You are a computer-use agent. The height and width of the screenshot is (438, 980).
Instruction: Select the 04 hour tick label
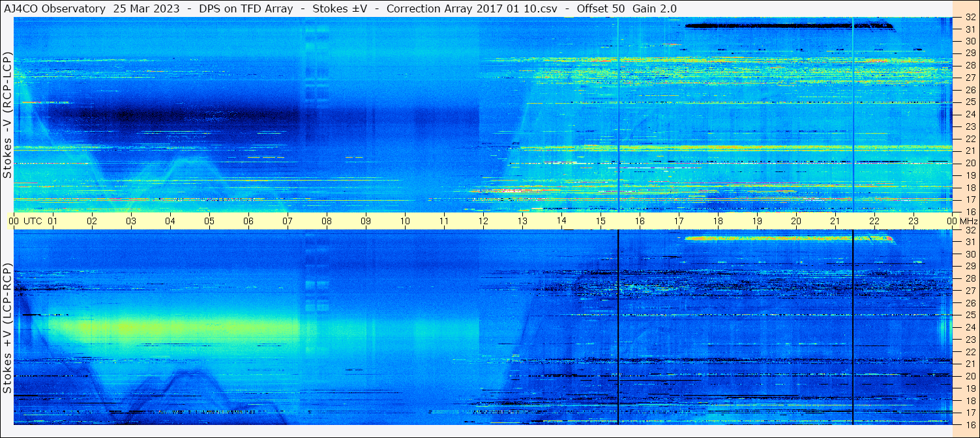(170, 221)
